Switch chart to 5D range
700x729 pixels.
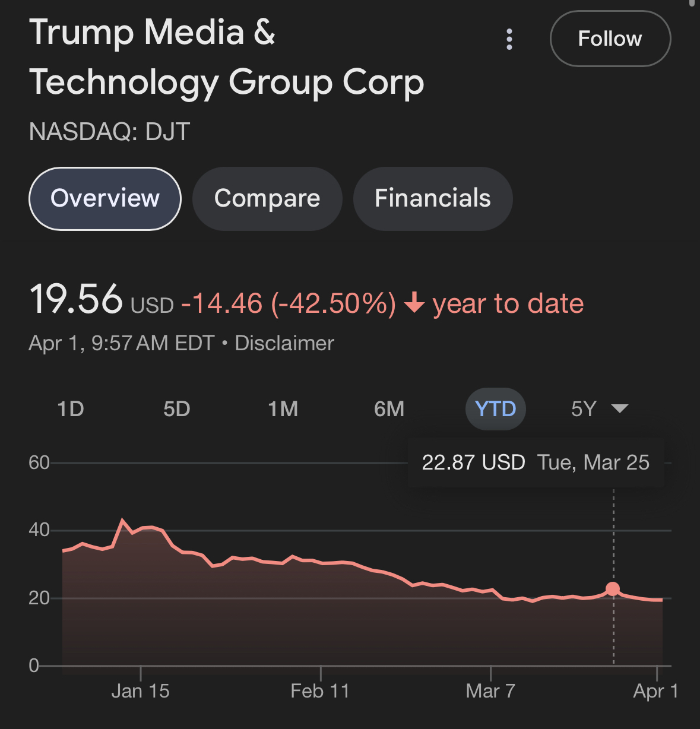176,409
